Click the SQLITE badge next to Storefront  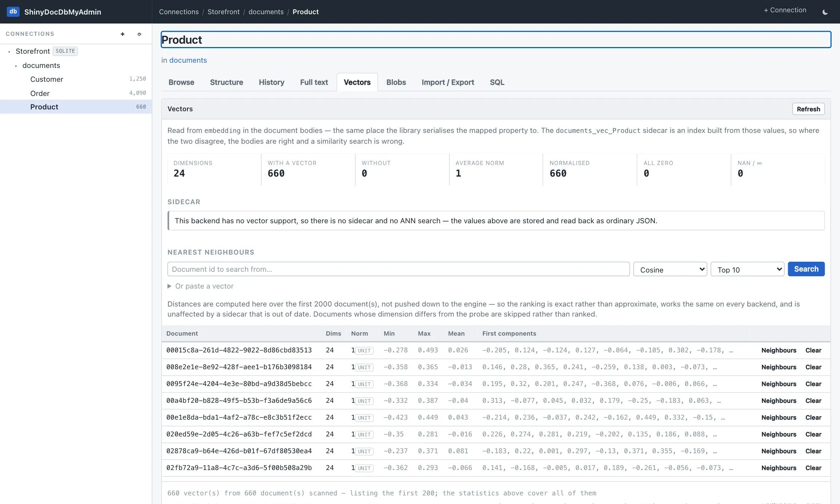(x=65, y=51)
